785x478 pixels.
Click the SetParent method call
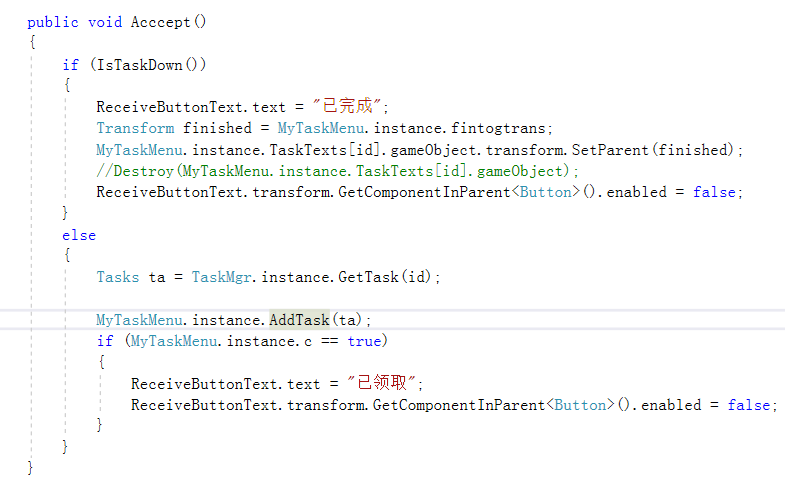tap(610, 150)
